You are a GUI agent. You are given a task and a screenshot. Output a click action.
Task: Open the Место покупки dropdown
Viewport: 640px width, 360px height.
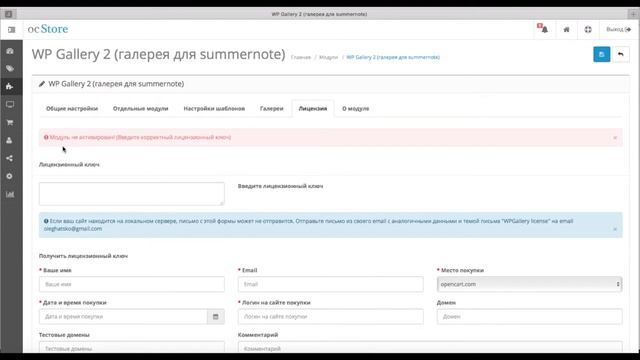[x=529, y=284]
